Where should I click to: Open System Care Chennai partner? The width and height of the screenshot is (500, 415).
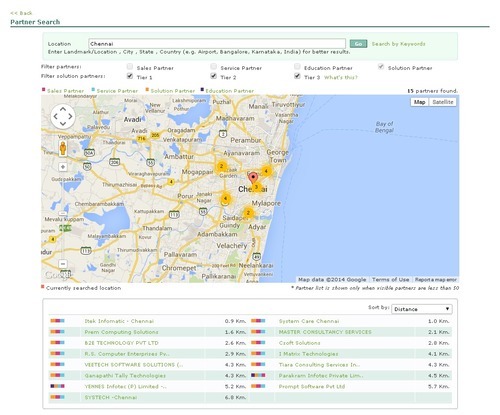coord(309,321)
